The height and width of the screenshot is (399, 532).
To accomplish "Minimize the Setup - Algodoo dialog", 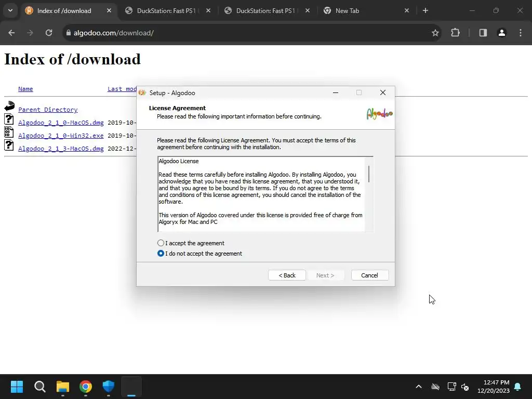I will click(x=336, y=92).
